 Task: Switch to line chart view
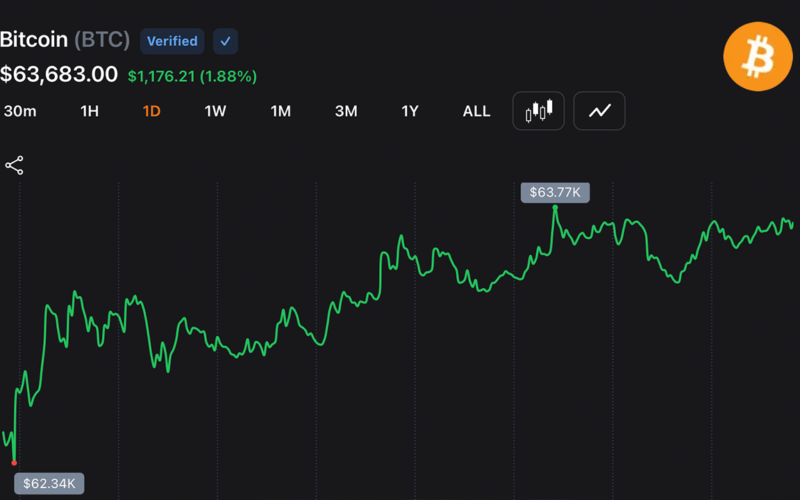coord(599,111)
